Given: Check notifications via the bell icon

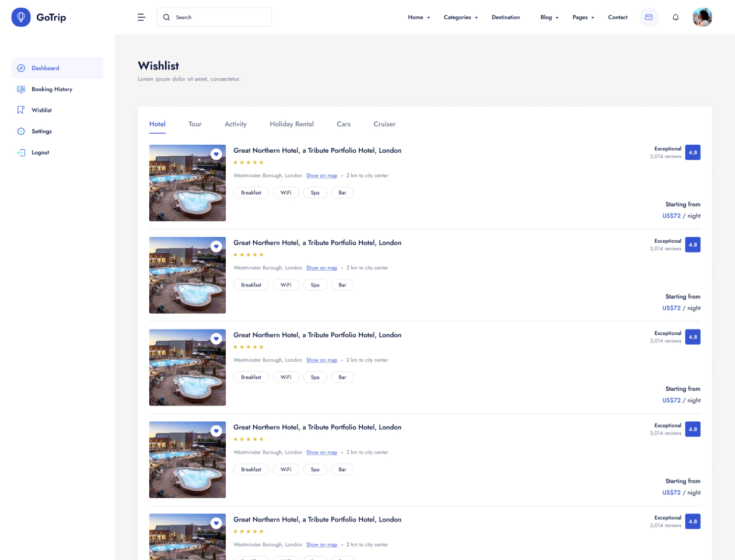Looking at the screenshot, I should (675, 17).
